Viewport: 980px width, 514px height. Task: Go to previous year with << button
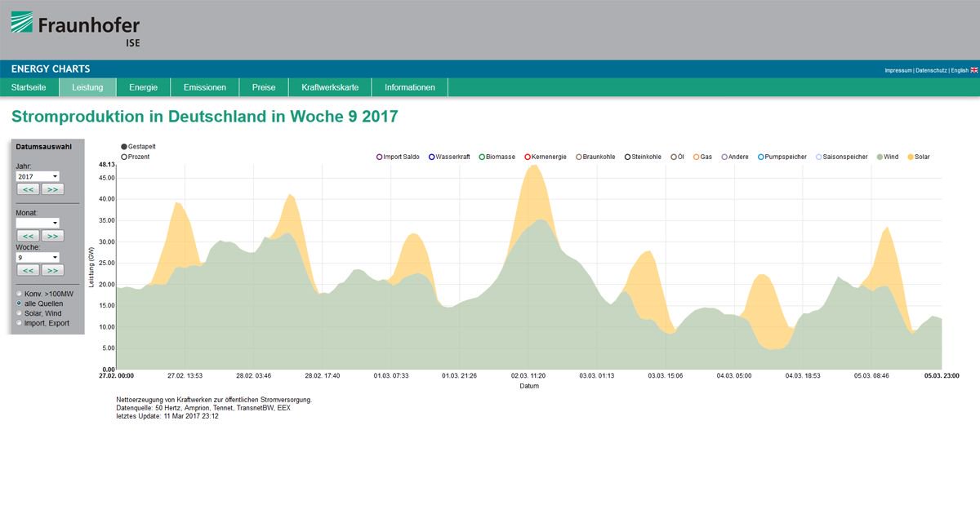[x=28, y=189]
